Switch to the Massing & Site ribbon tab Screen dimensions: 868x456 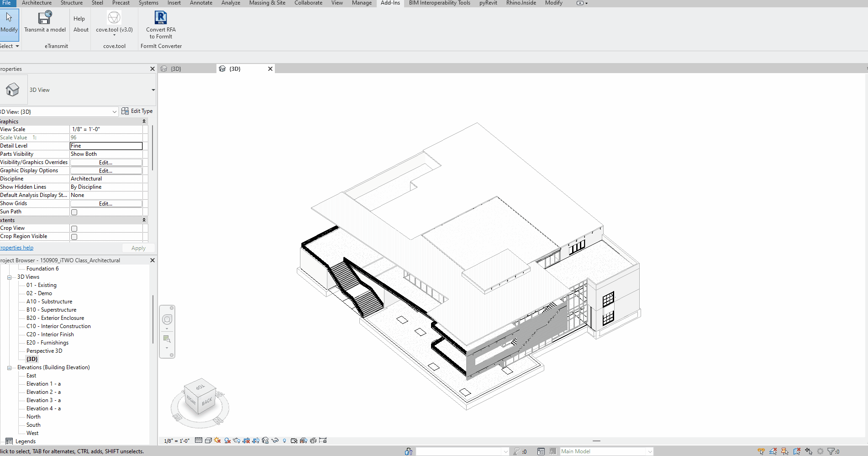tap(267, 3)
